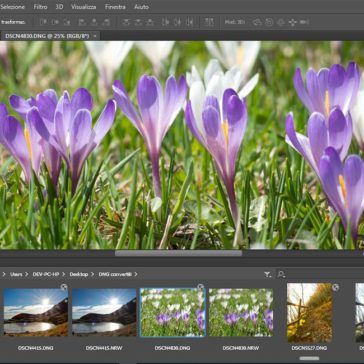
Task: Click the distribute bottom edges icon
Action: pyautogui.click(x=150, y=22)
